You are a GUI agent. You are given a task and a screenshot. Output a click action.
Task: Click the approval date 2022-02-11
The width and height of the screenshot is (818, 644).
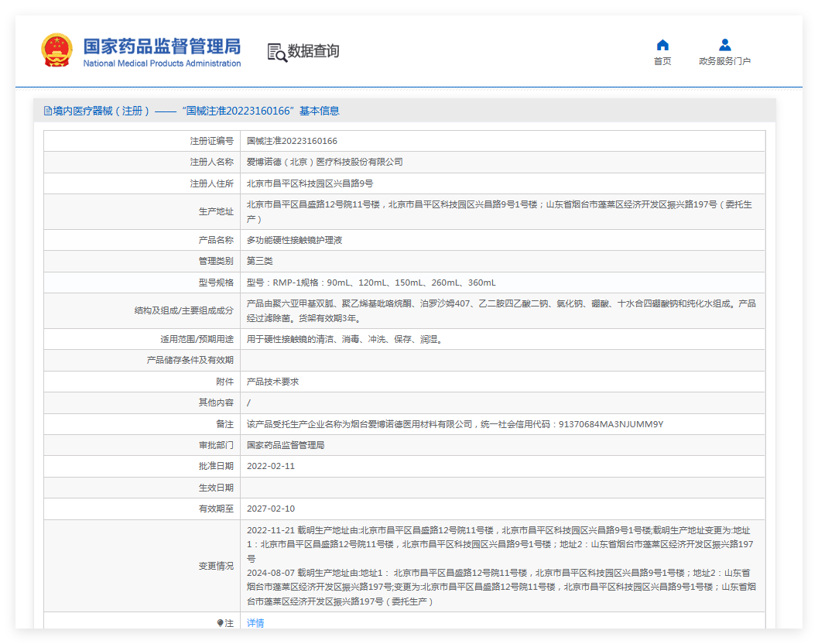[x=271, y=466]
